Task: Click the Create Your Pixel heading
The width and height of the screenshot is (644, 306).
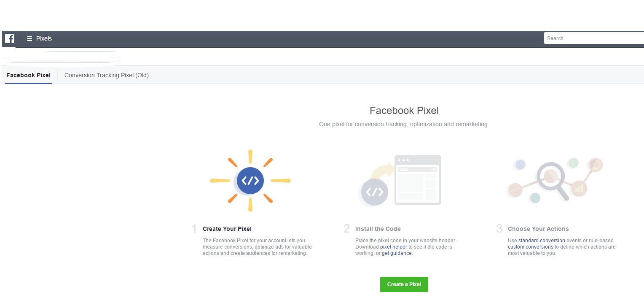Action: (227, 229)
